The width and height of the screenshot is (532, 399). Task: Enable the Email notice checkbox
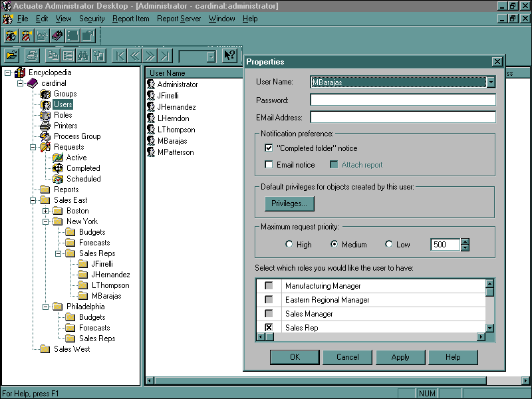[269, 164]
